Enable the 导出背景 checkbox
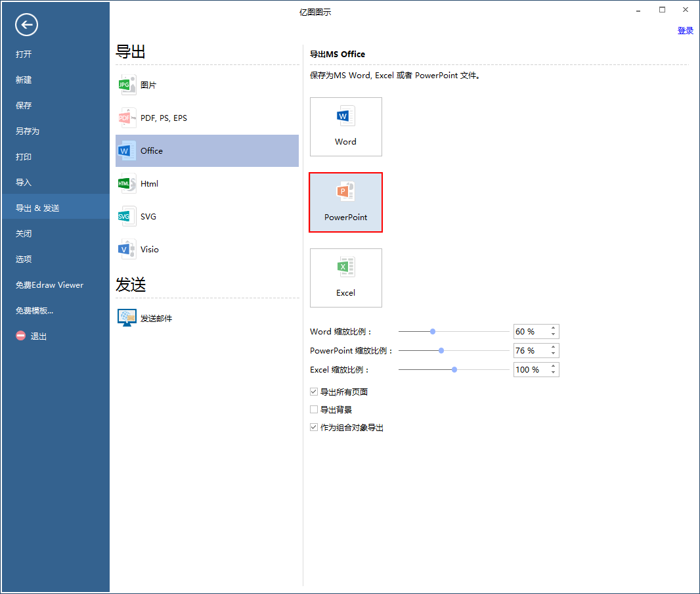 click(314, 410)
